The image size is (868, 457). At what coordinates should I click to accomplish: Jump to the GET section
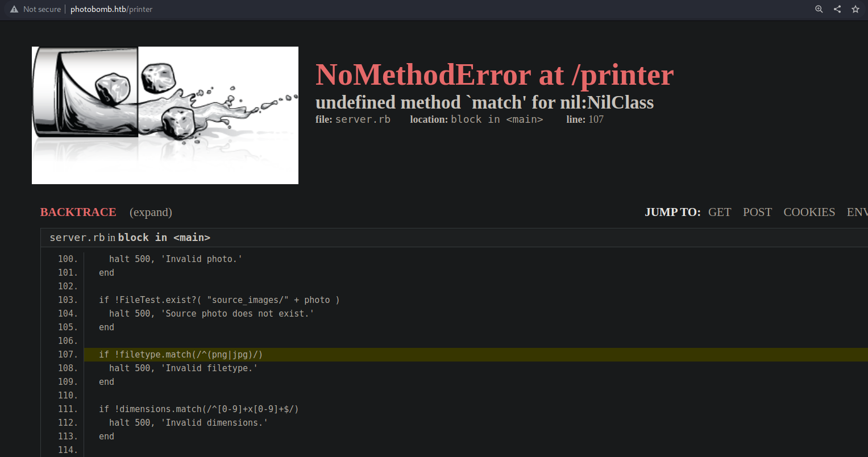click(x=719, y=212)
